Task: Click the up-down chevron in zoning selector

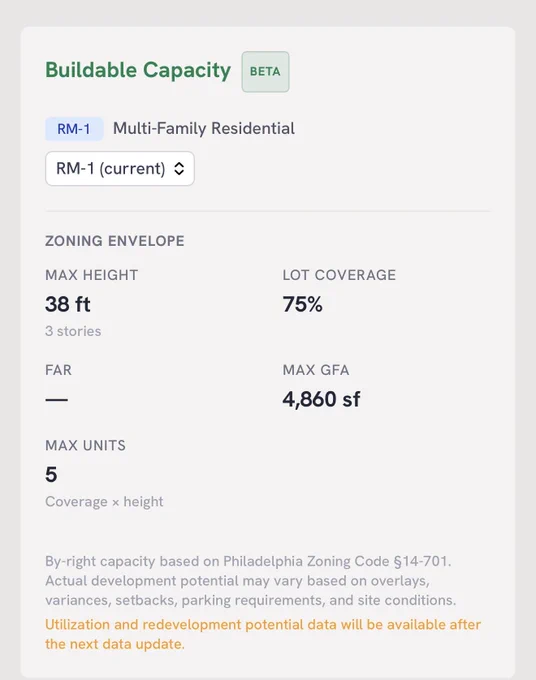Action: click(179, 168)
